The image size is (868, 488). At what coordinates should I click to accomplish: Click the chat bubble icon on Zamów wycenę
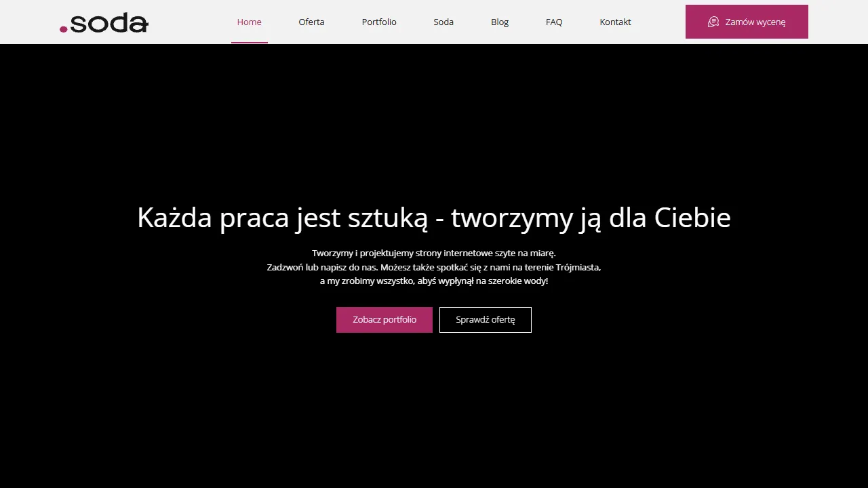[713, 22]
